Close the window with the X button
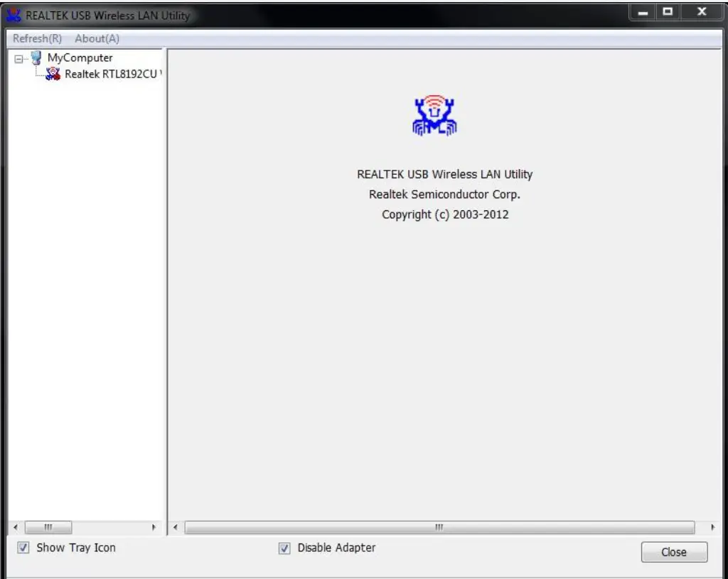 coord(702,13)
